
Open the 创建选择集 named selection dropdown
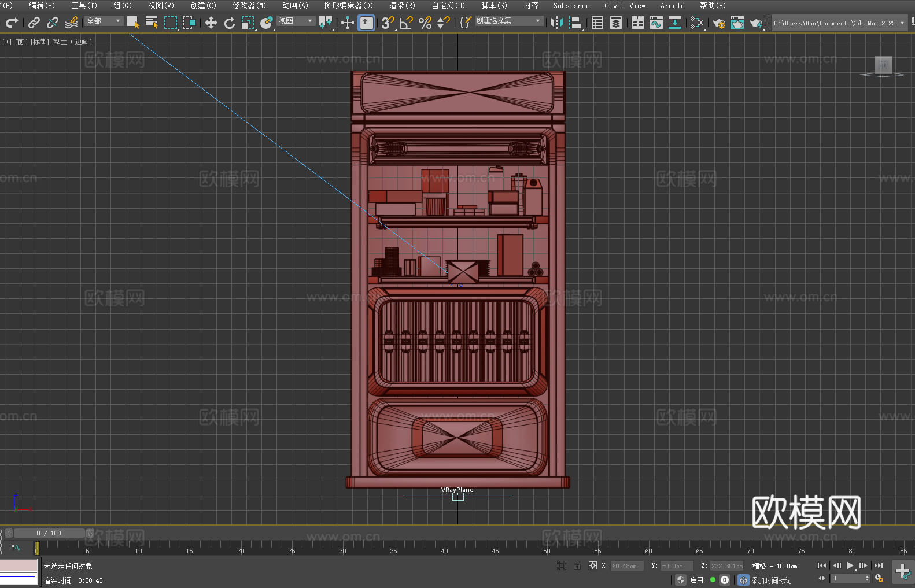pos(509,21)
